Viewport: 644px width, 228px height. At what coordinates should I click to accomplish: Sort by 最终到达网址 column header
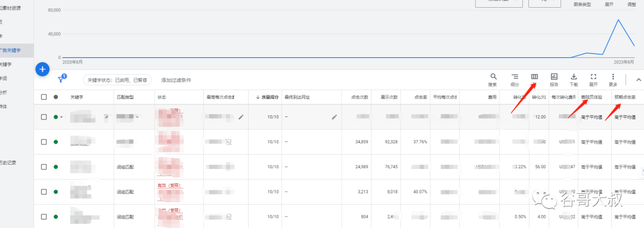click(298, 97)
